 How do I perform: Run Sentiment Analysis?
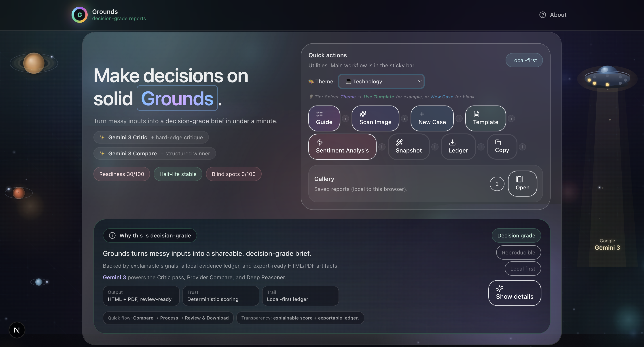342,147
